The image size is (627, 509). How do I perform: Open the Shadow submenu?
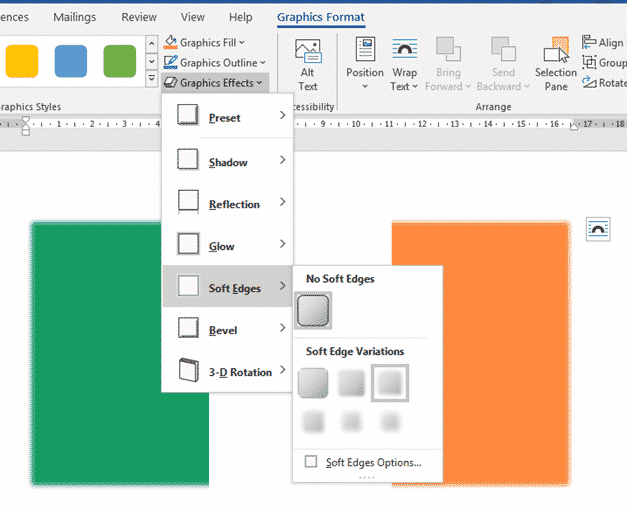click(x=228, y=162)
